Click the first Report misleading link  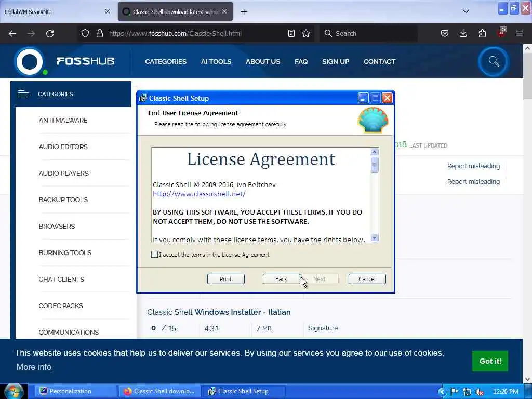click(x=473, y=166)
